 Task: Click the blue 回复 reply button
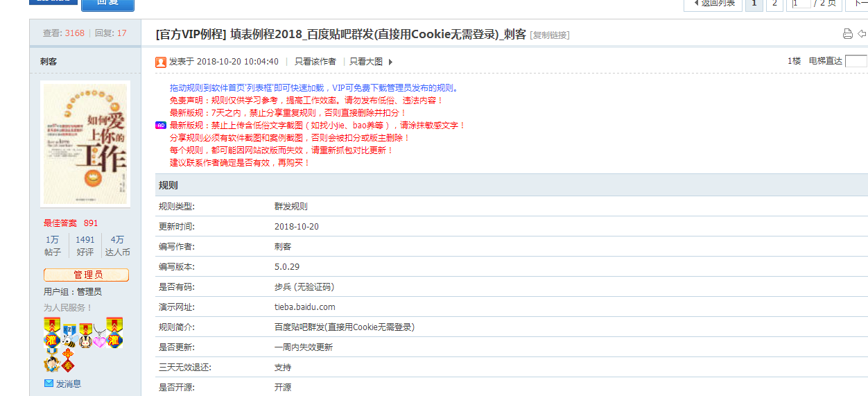coord(107,4)
